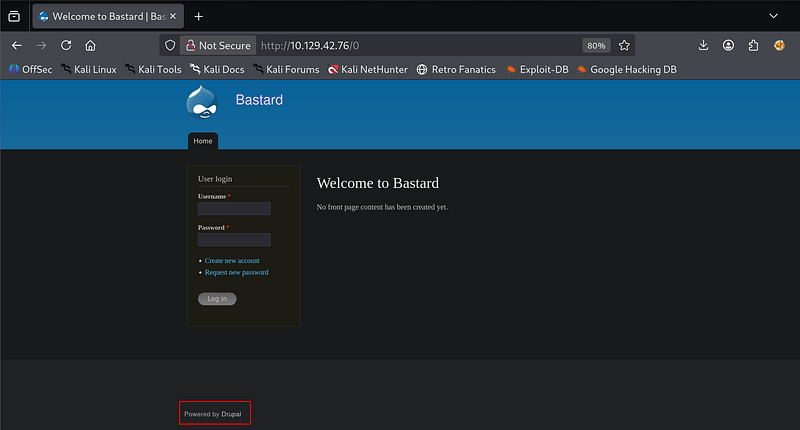Reload the current page

[x=66, y=45]
